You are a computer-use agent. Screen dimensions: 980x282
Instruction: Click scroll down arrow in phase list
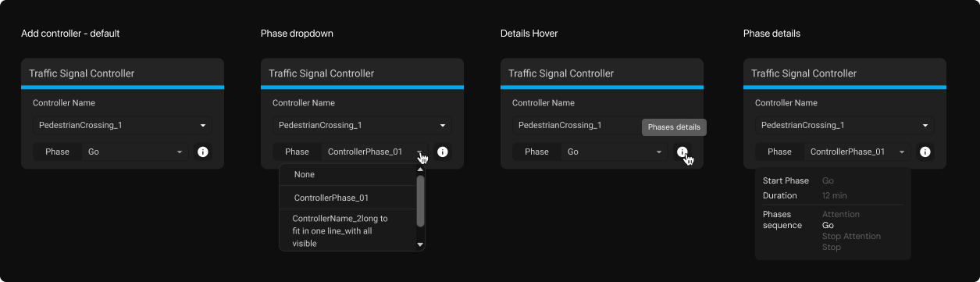[x=421, y=245]
